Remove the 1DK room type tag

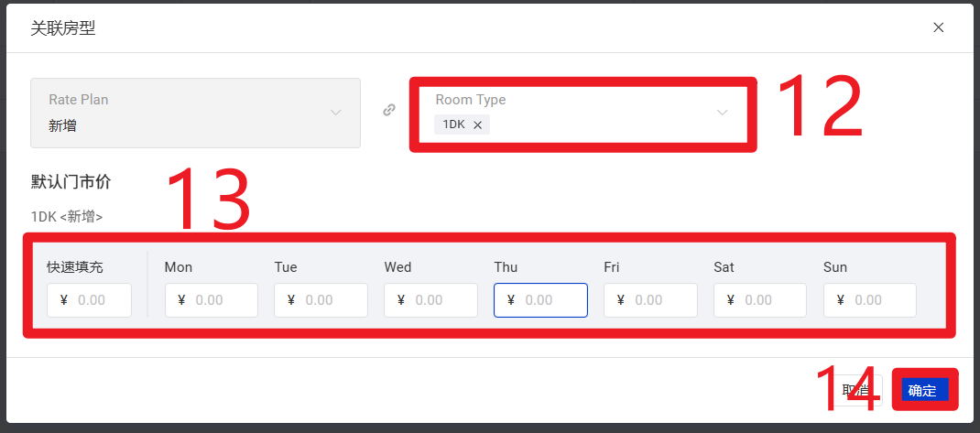[477, 125]
